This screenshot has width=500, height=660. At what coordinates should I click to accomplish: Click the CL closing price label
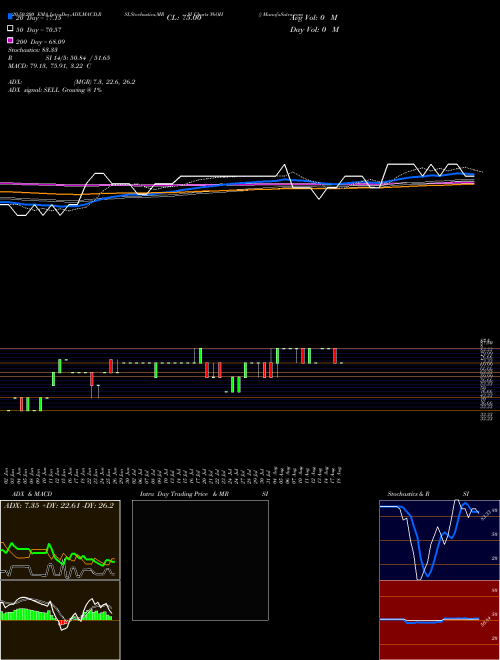click(184, 18)
